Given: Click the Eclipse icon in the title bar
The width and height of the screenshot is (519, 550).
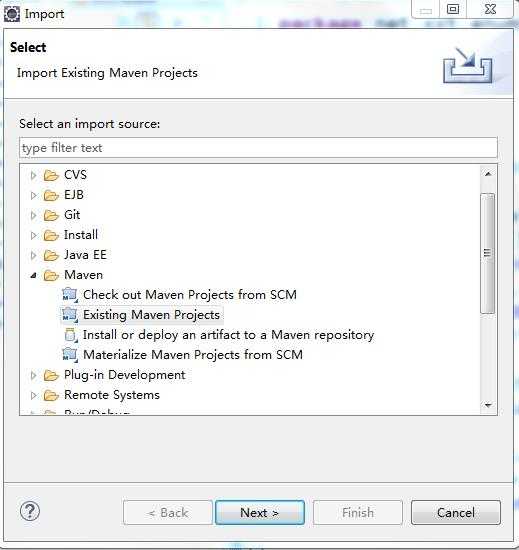Looking at the screenshot, I should coord(12,14).
